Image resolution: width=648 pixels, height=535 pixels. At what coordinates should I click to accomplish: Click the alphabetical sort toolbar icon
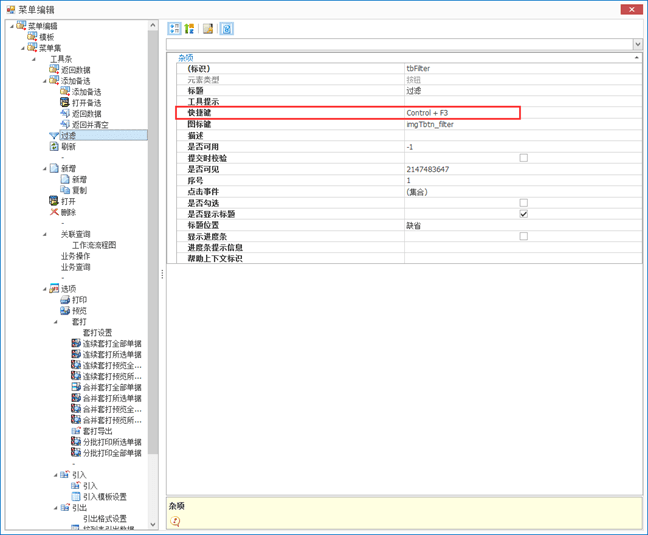click(189, 29)
